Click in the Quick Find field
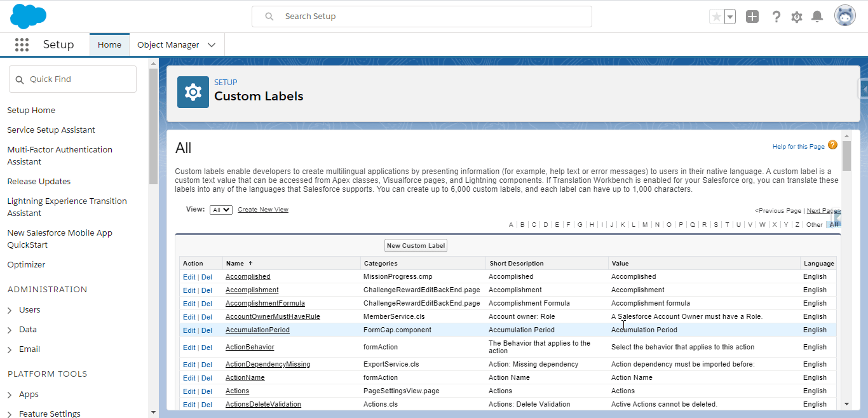Viewport: 868px width, 418px height. (72, 79)
